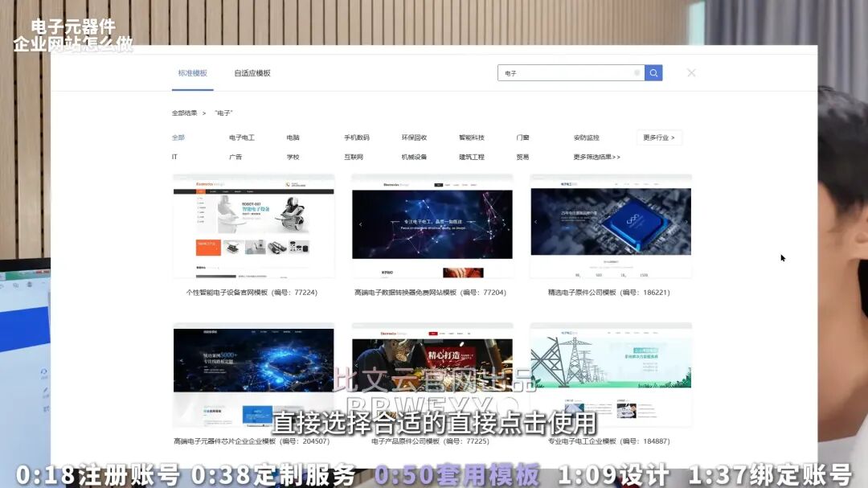This screenshot has width=868, height=488.
Task: Open the 个性智能电子设备官网模板 thumbnail
Action: click(x=254, y=227)
